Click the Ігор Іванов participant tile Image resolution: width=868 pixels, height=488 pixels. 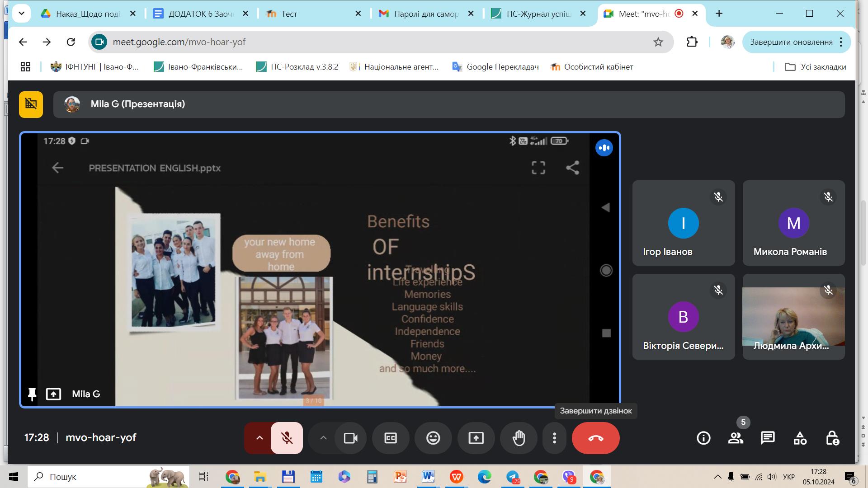pyautogui.click(x=683, y=223)
